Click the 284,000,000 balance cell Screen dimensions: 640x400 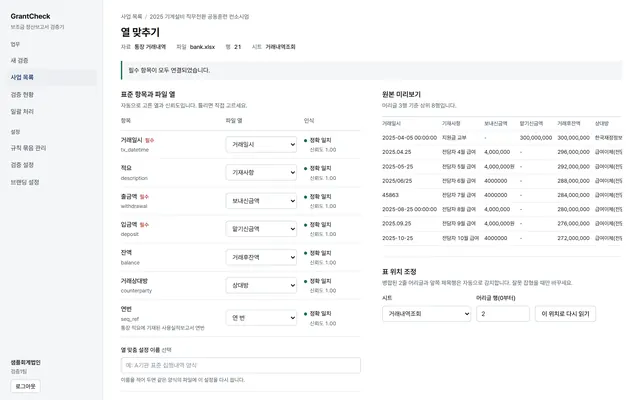tap(573, 195)
